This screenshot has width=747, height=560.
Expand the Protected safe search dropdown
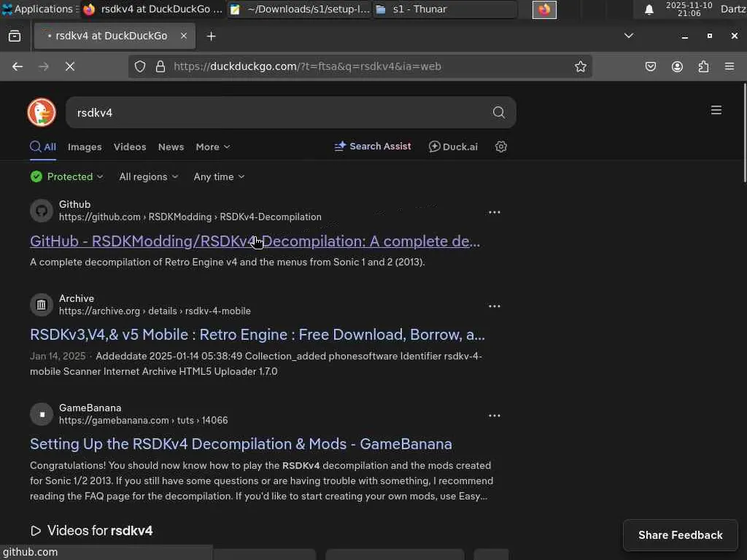pos(66,176)
